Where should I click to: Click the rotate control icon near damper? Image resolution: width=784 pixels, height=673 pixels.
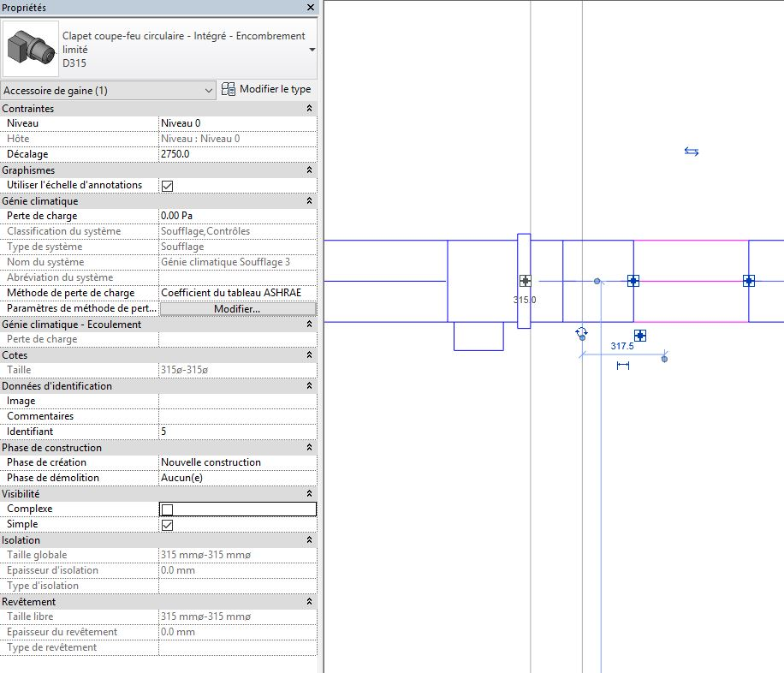[x=582, y=333]
